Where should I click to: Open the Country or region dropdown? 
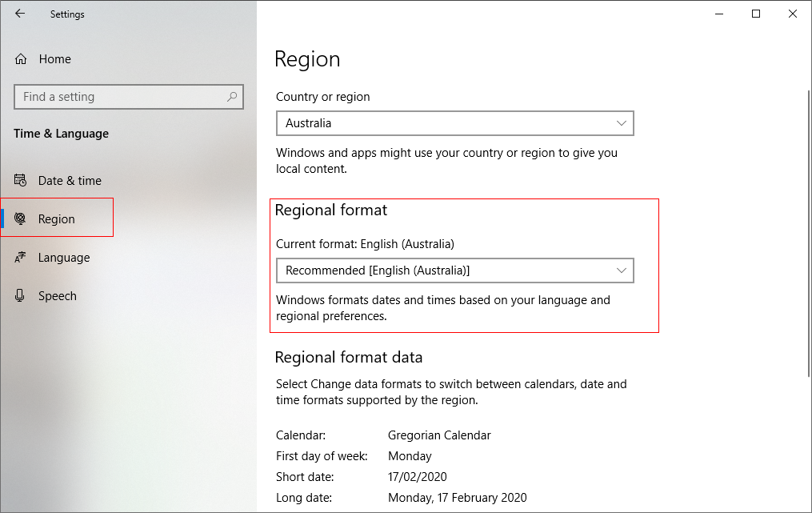454,123
